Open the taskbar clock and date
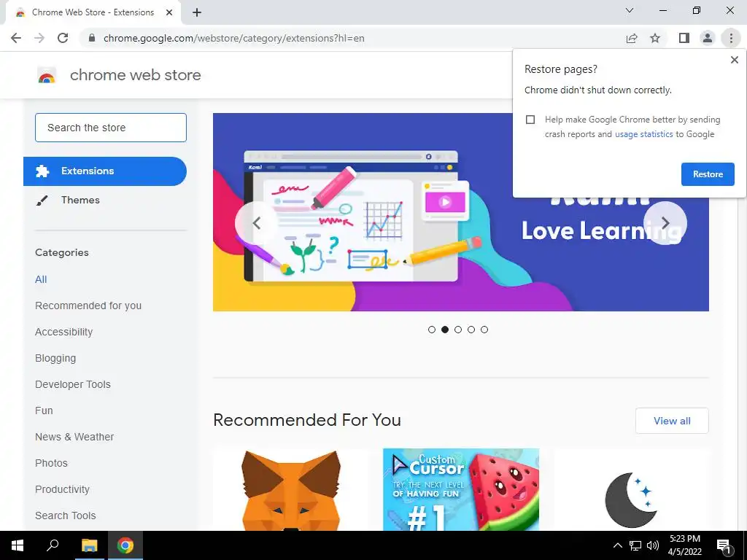The width and height of the screenshot is (747, 560). (x=684, y=545)
